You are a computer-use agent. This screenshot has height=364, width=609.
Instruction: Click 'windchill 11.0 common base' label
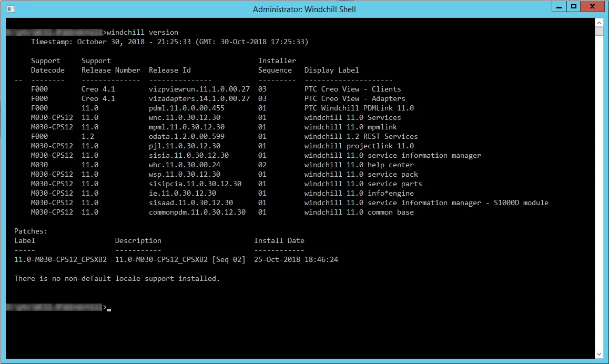[359, 212]
